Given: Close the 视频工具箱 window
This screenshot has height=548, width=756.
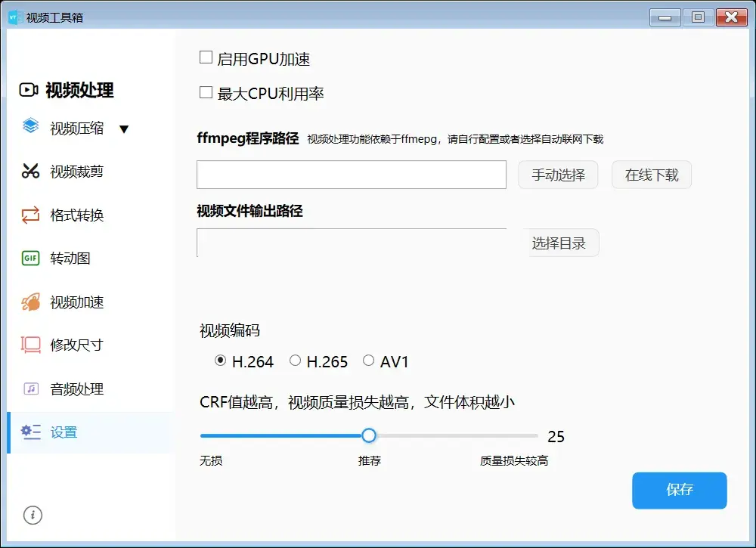Looking at the screenshot, I should (731, 17).
